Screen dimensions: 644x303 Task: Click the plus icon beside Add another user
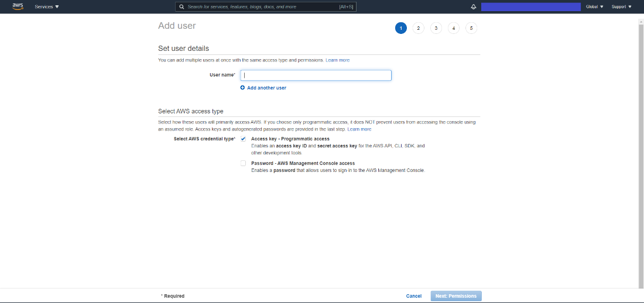point(242,88)
